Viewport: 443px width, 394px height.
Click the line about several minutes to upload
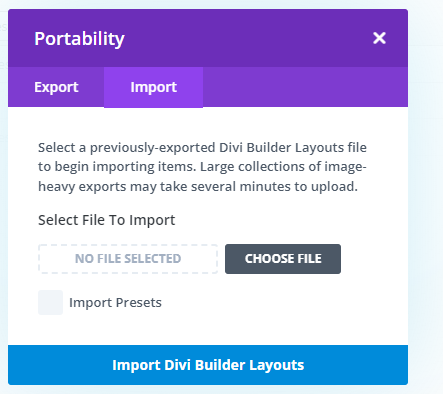[198, 187]
